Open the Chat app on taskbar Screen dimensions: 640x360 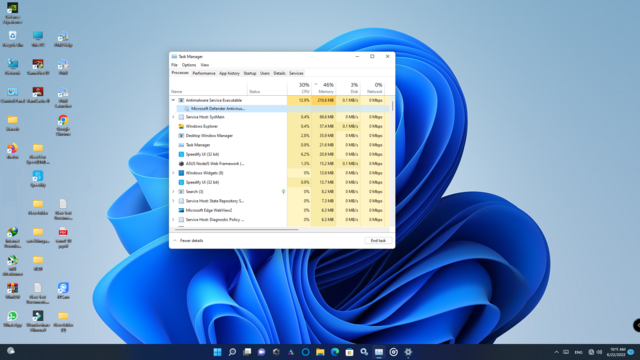pos(262,352)
